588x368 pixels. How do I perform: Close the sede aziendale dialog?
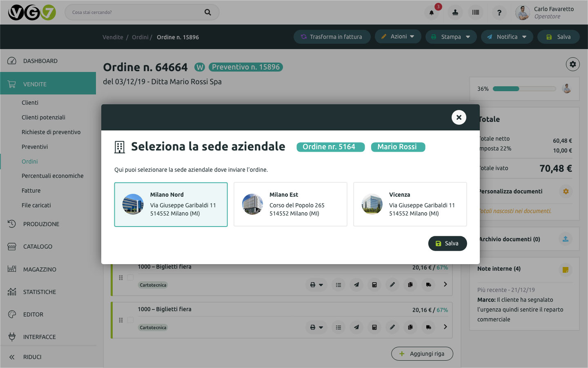pos(459,117)
